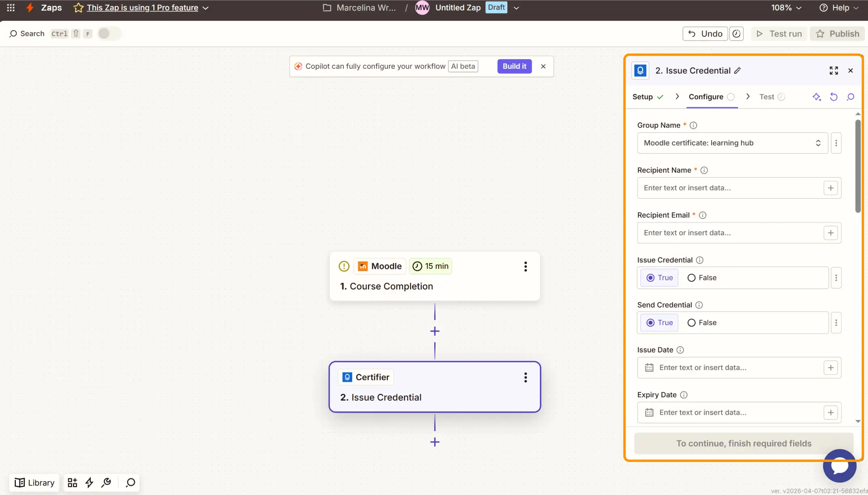
Task: Click the Build it button
Action: pyautogui.click(x=514, y=66)
